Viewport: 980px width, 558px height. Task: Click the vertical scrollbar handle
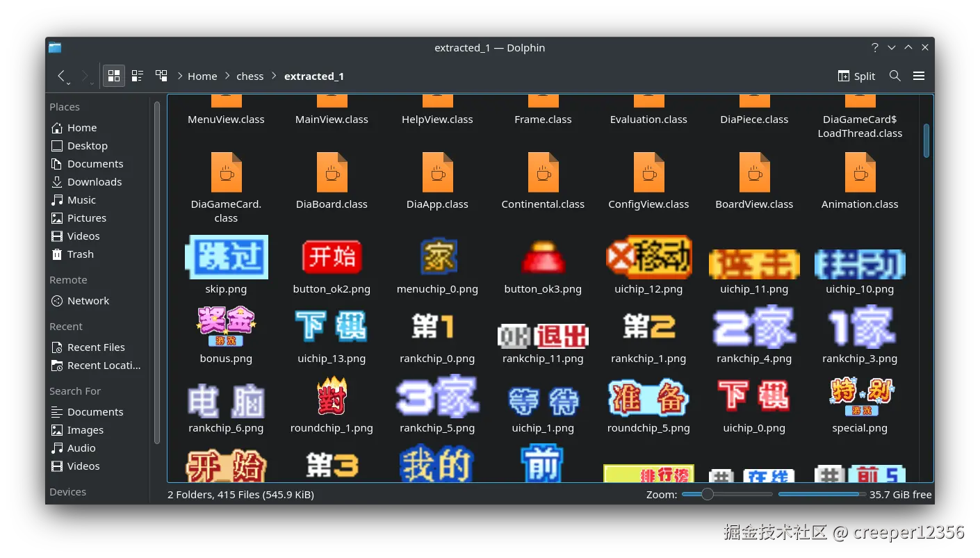tap(926, 140)
